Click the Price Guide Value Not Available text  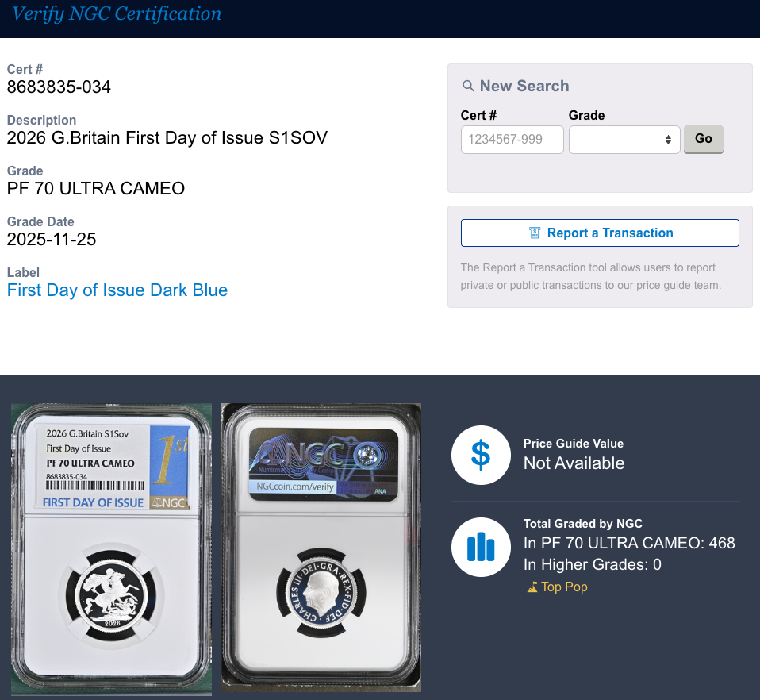click(574, 463)
